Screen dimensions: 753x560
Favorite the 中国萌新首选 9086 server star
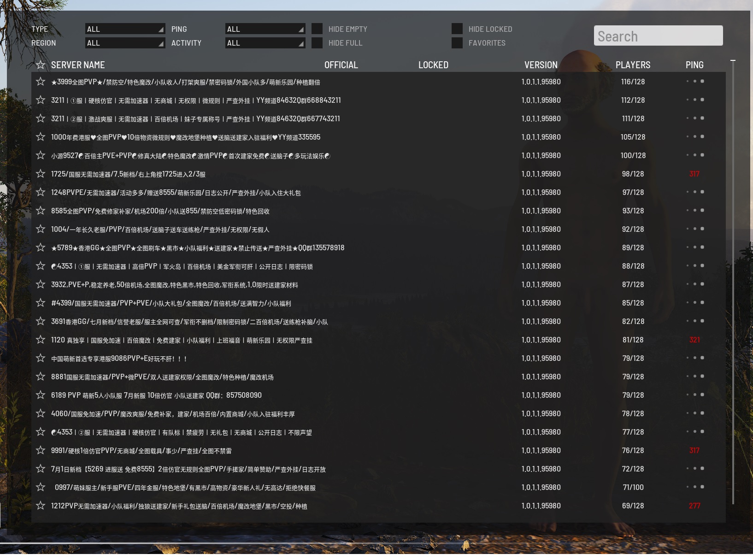[41, 358]
